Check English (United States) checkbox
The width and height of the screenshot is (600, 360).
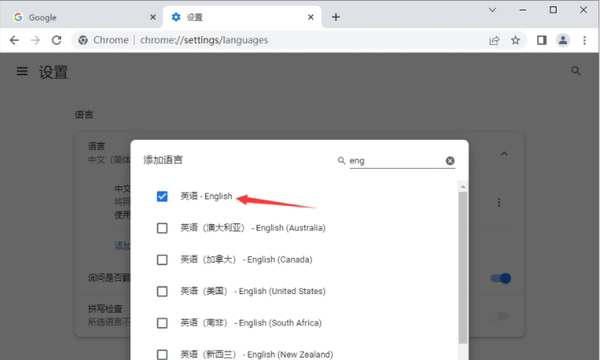162,292
